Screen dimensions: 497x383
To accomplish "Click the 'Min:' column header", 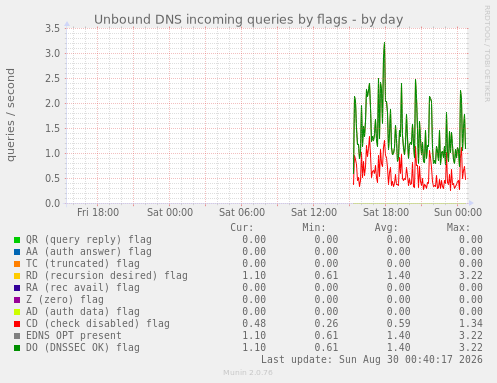I will (x=314, y=228).
